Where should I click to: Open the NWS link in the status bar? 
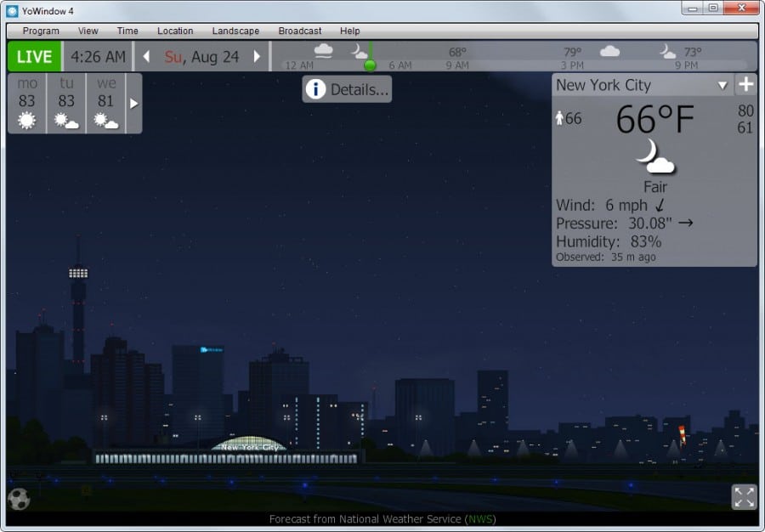click(x=482, y=518)
